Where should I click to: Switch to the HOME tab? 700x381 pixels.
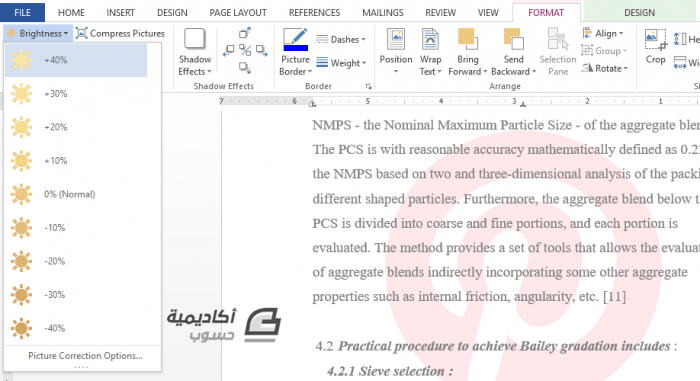click(x=71, y=13)
